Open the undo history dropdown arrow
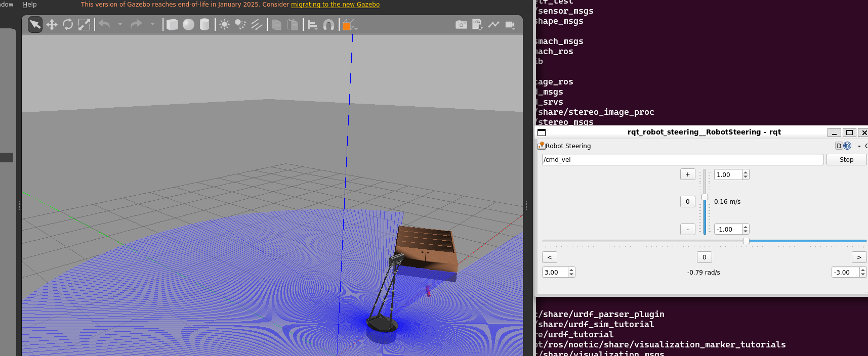 pyautogui.click(x=120, y=24)
